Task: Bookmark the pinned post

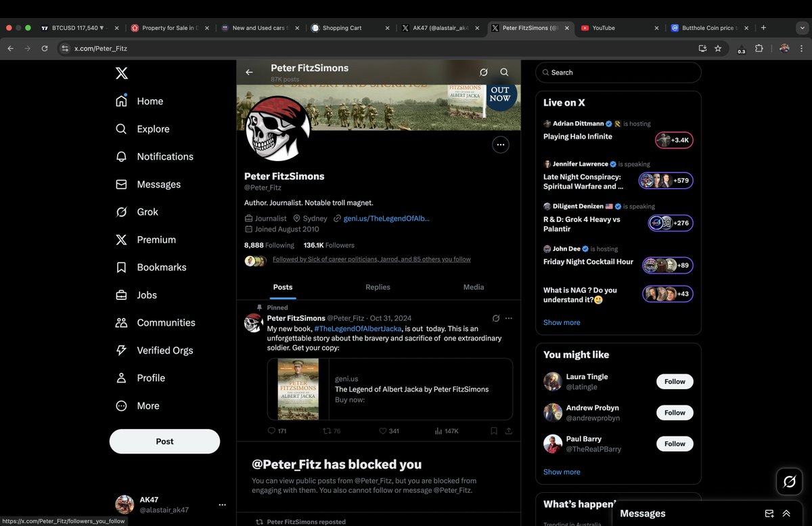Action: (x=494, y=431)
